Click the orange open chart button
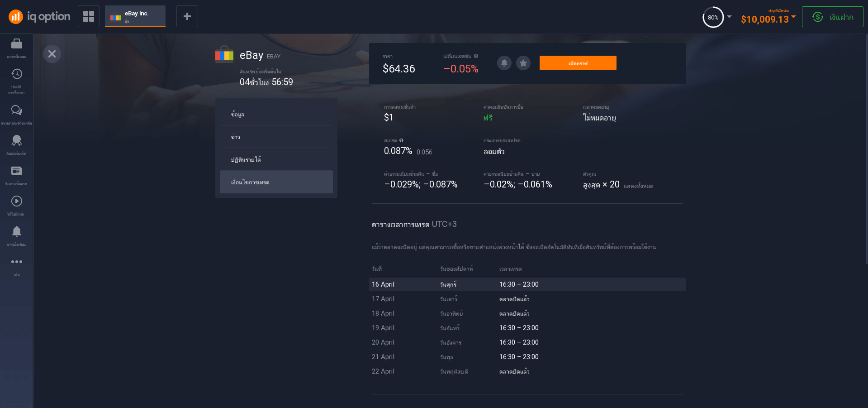 click(x=578, y=63)
